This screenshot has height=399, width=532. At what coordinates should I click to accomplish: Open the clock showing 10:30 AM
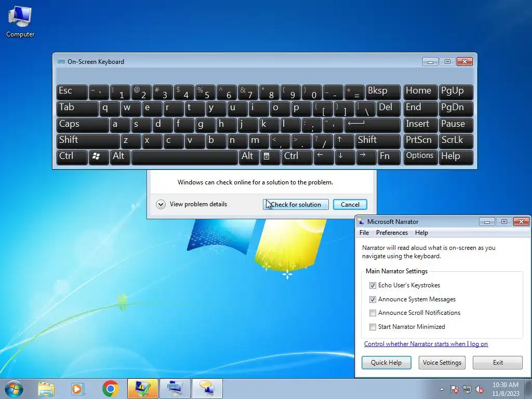pyautogui.click(x=506, y=389)
